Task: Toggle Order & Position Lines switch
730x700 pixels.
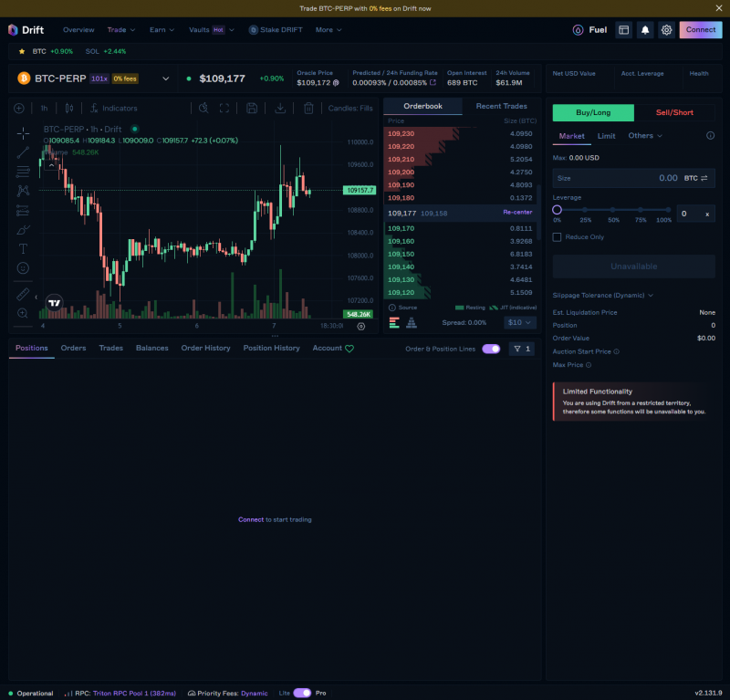Action: (491, 349)
